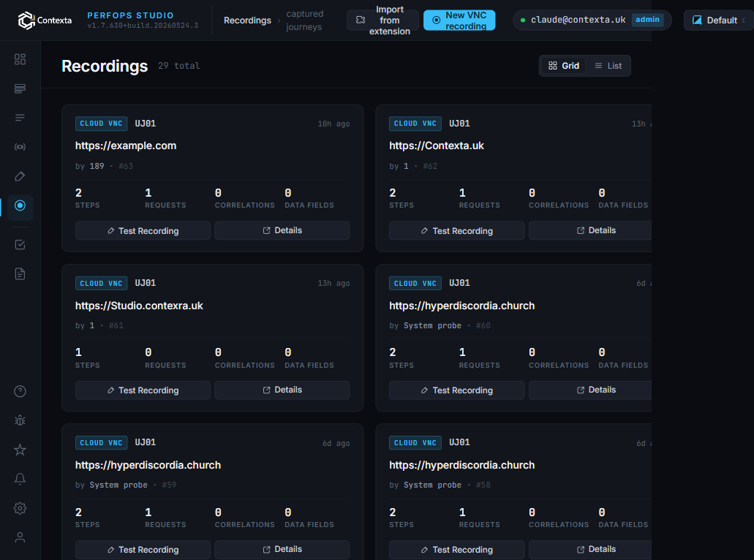Open Details for https://example.com

pyautogui.click(x=282, y=231)
